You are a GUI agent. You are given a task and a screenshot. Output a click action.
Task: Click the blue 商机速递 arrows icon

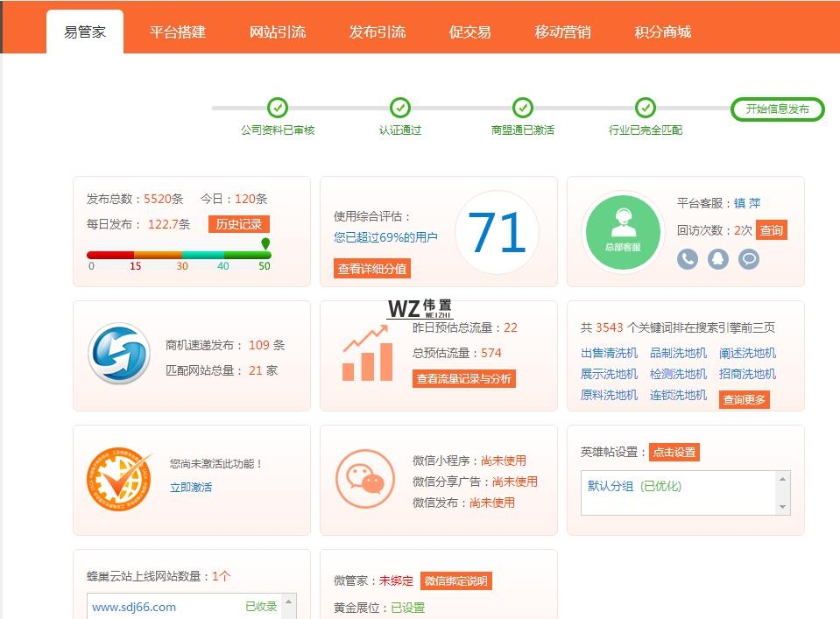tap(119, 354)
